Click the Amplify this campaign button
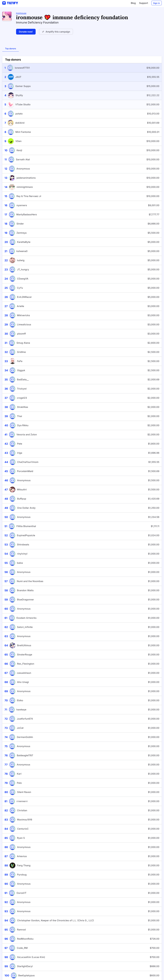164x980 pixels. click(56, 32)
